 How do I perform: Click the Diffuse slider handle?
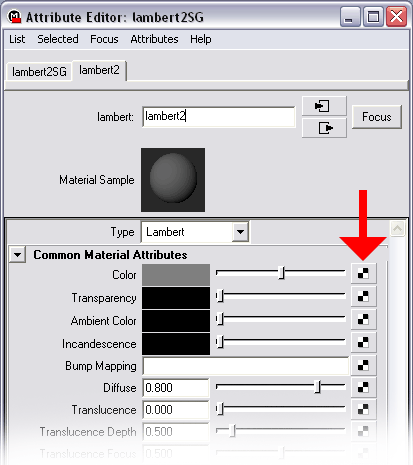(318, 387)
